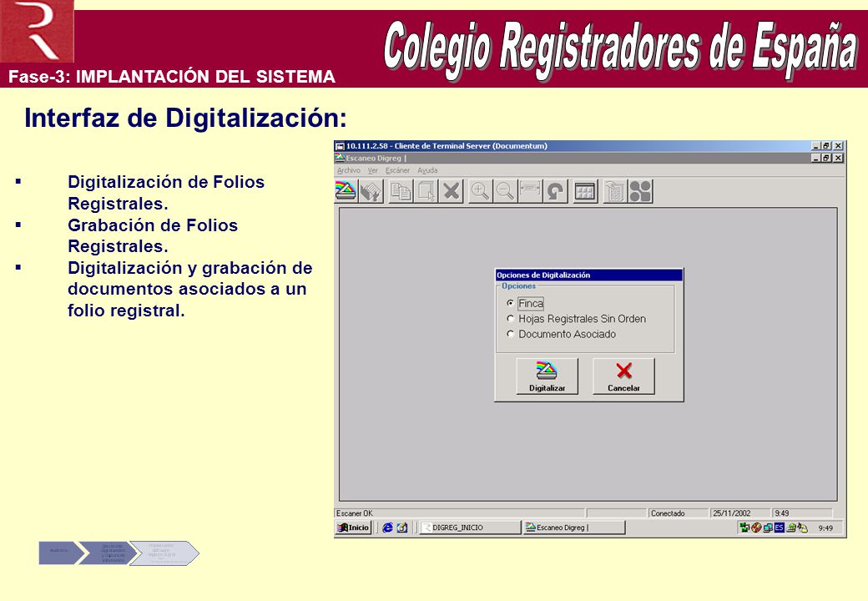Click the thumbnail grid view toolbar icon
Screen dimensions: 868x601
pyautogui.click(x=584, y=191)
